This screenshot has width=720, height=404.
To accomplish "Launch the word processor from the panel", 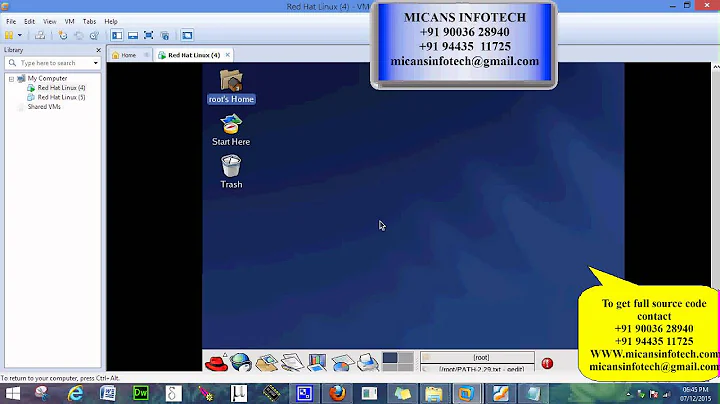I will tap(292, 363).
